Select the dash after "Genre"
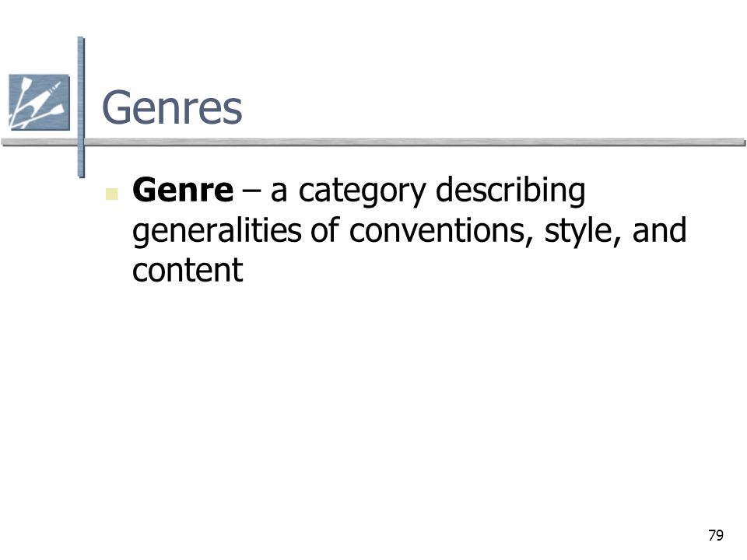 coord(251,193)
